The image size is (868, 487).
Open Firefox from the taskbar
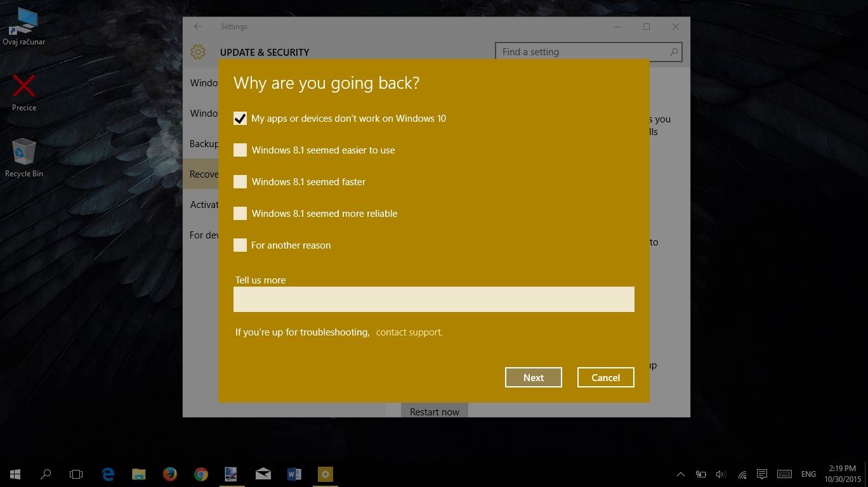pyautogui.click(x=169, y=474)
